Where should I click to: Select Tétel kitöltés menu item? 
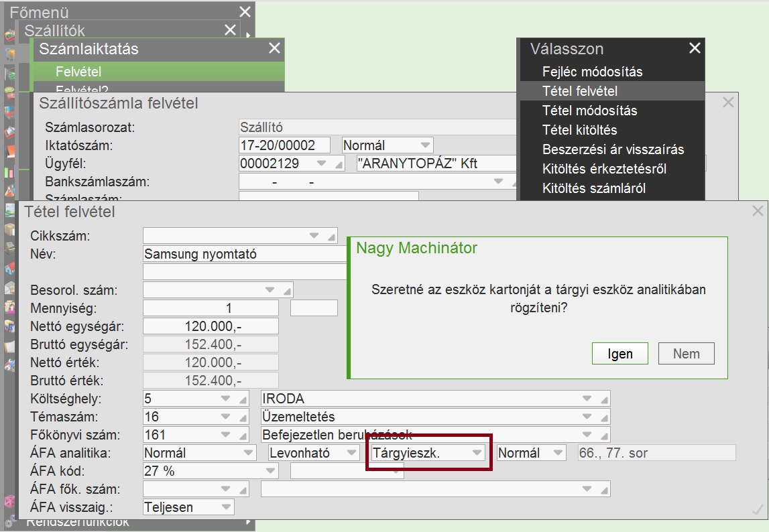[612, 130]
